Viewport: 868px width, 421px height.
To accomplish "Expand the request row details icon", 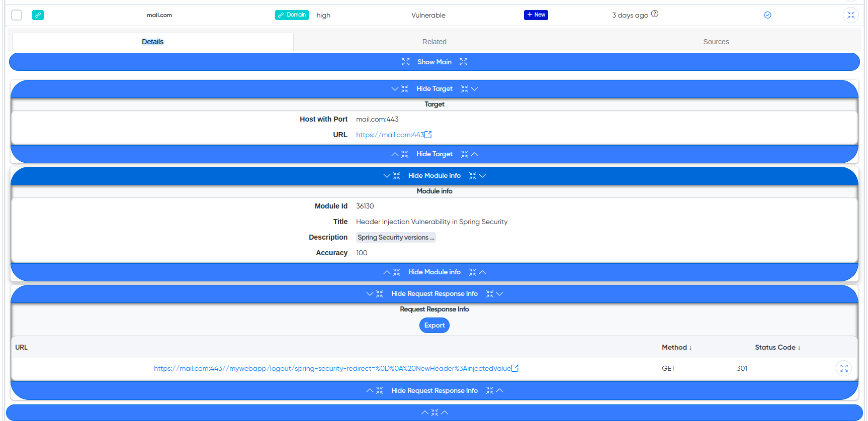I will click(x=844, y=368).
